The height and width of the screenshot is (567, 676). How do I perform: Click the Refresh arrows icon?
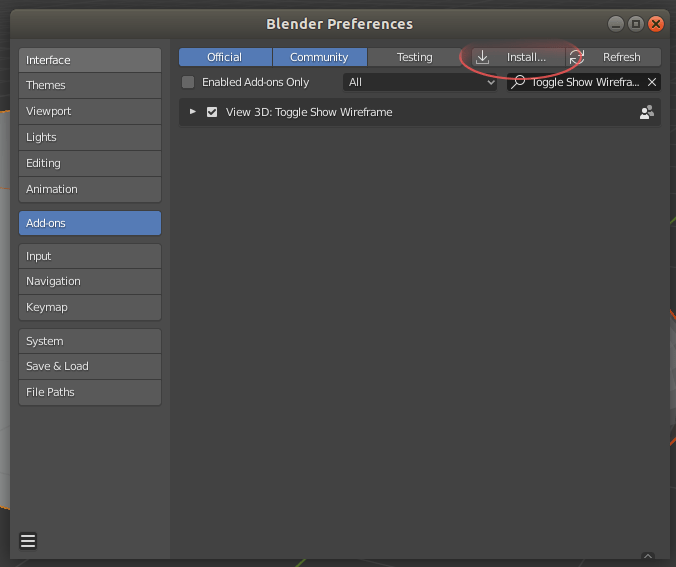coord(576,57)
